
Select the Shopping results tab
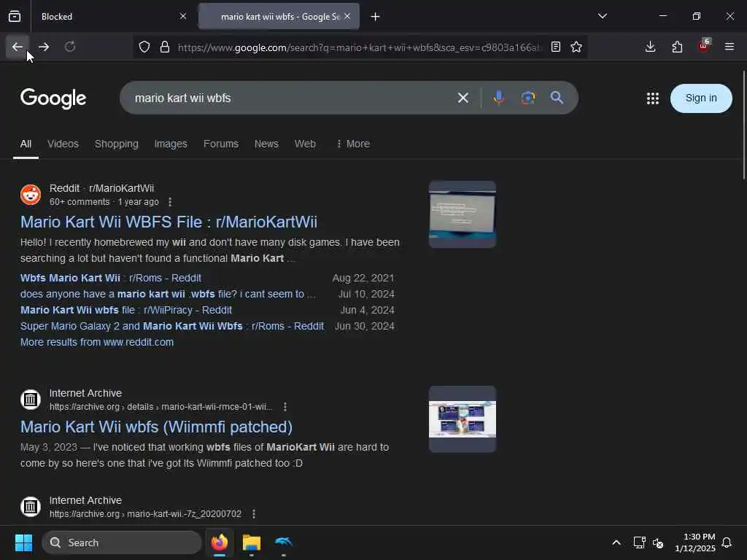[x=116, y=144]
